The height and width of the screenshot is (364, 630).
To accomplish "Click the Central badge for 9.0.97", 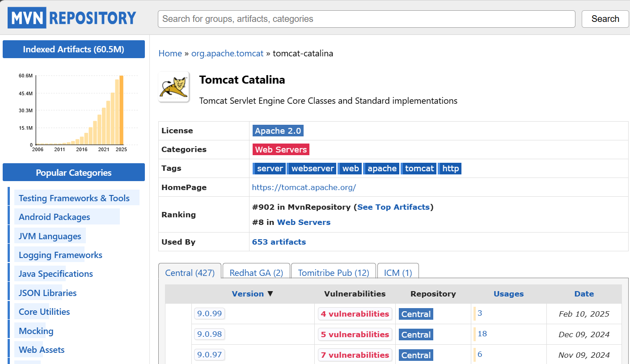I will pyautogui.click(x=416, y=355).
